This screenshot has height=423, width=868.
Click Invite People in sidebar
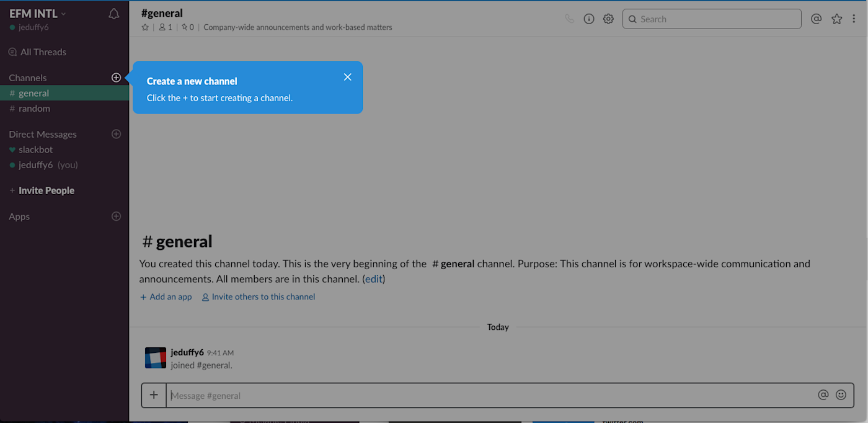coord(42,190)
